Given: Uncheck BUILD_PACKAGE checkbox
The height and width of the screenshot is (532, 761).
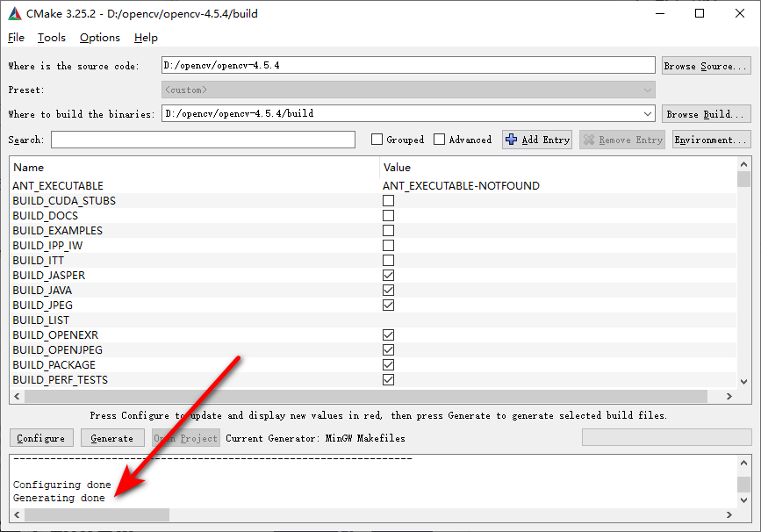Looking at the screenshot, I should click(x=388, y=365).
